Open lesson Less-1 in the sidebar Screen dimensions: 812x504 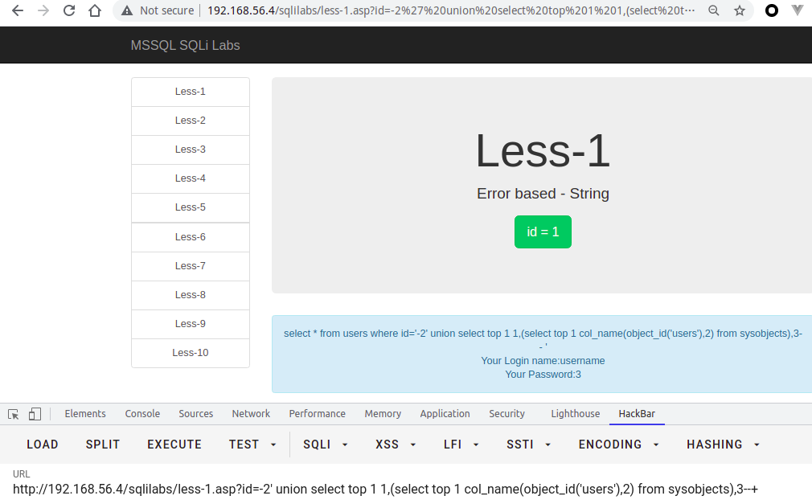[191, 92]
